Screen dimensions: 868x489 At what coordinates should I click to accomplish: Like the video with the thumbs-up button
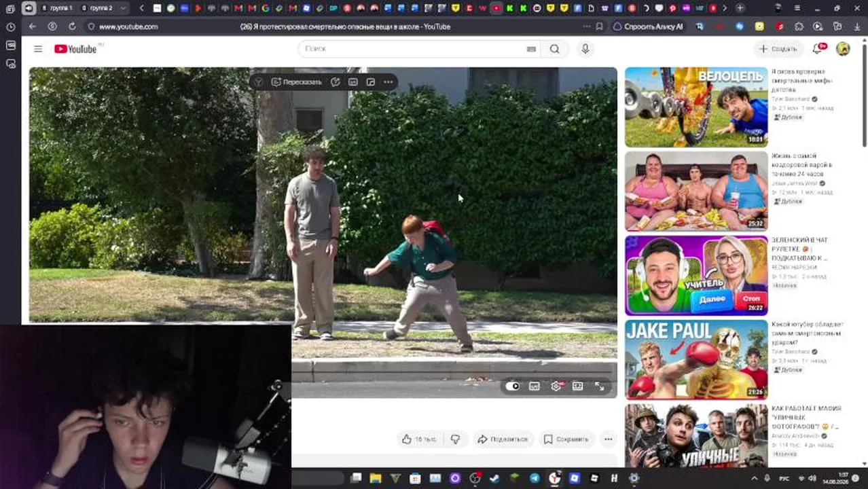pos(419,439)
